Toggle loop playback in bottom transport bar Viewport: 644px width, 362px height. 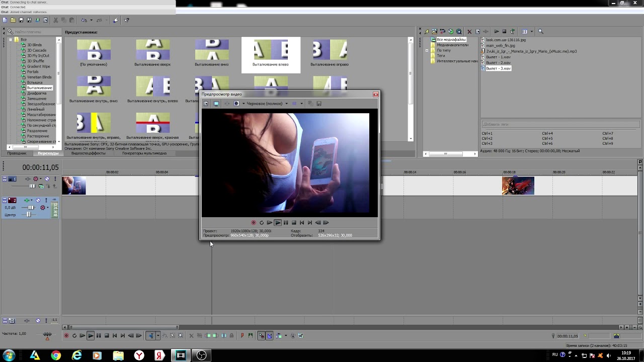pyautogui.click(x=74, y=336)
